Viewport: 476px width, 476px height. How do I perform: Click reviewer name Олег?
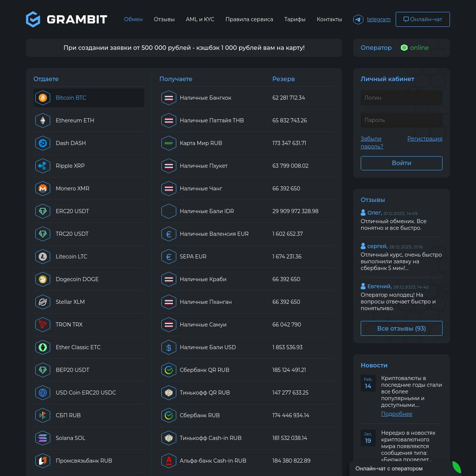tap(374, 213)
